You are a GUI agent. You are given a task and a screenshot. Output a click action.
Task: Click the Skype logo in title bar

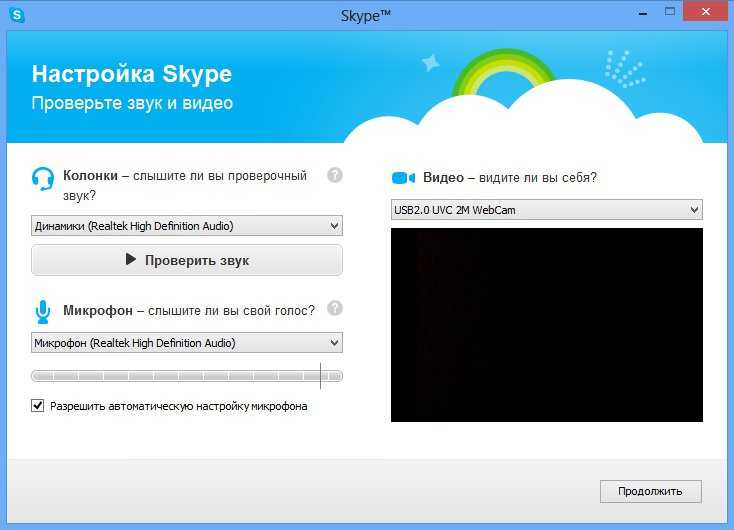pyautogui.click(x=17, y=15)
